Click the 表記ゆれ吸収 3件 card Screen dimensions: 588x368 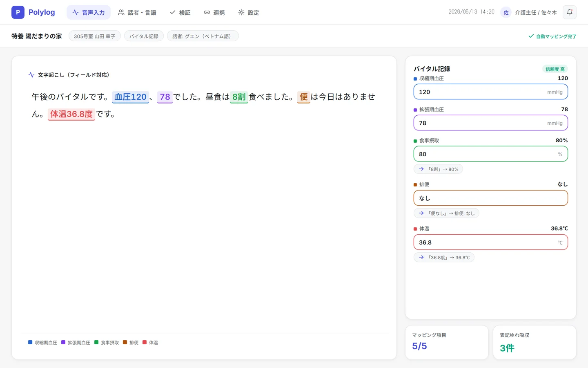pyautogui.click(x=535, y=343)
